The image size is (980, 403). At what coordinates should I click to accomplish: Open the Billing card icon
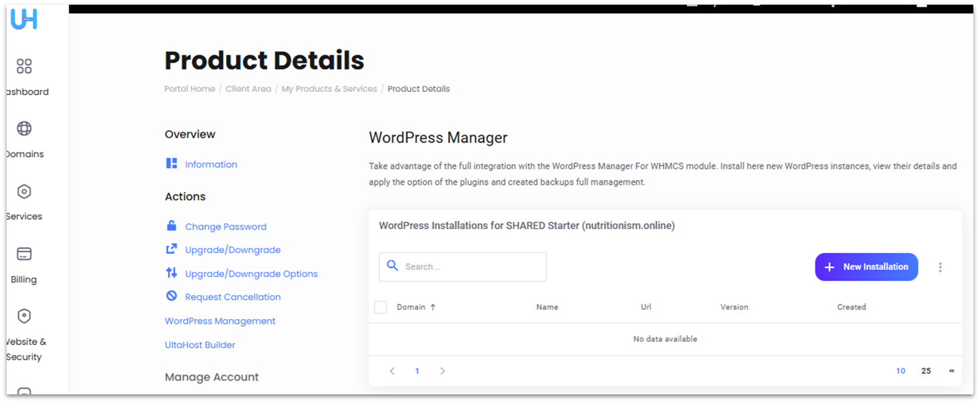tap(24, 254)
